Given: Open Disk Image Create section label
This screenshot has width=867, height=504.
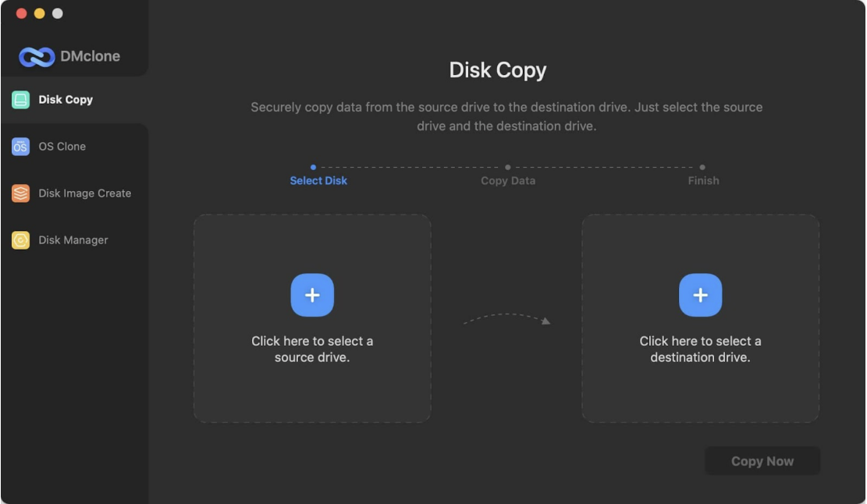Looking at the screenshot, I should [84, 193].
